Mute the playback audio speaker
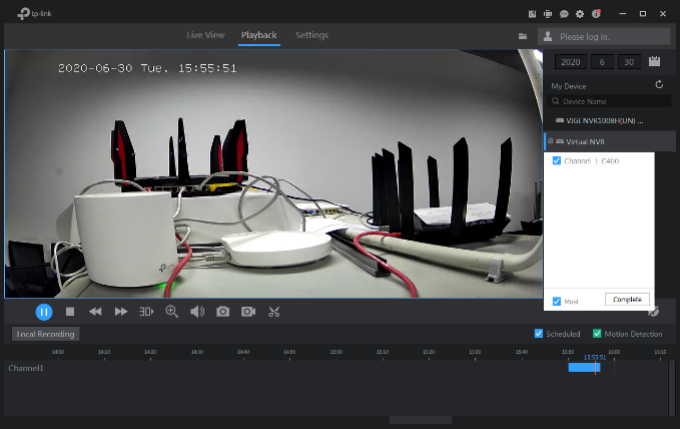 (197, 312)
